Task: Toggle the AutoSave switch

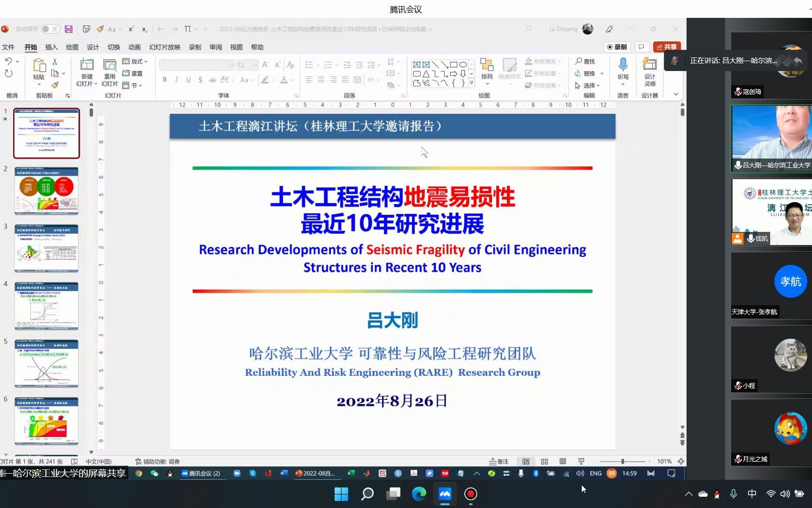Action: point(50,29)
